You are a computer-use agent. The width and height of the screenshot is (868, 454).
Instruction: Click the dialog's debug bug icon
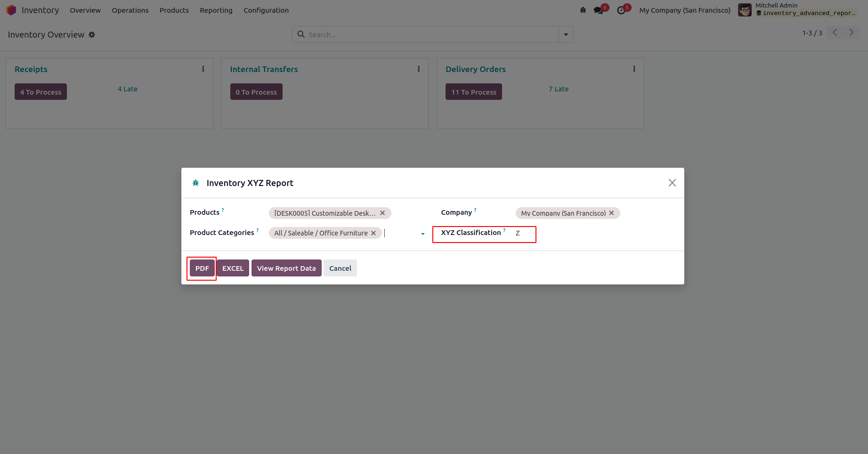(x=196, y=183)
